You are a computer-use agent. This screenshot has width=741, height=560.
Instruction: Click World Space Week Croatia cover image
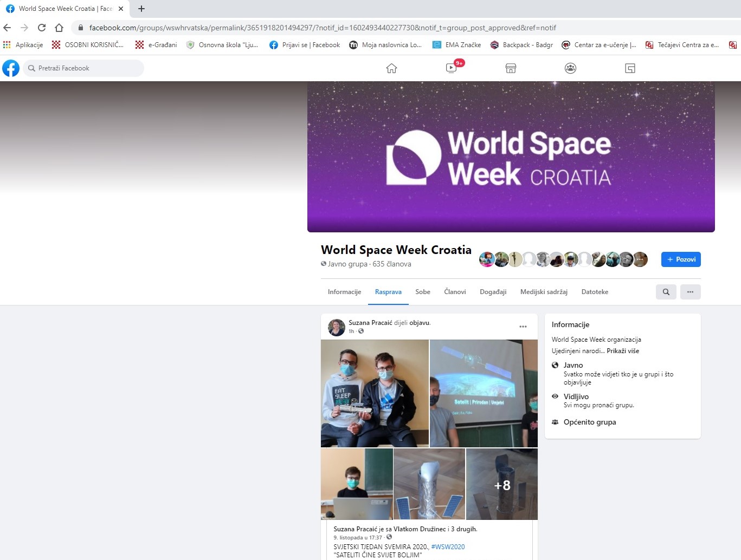[511, 157]
